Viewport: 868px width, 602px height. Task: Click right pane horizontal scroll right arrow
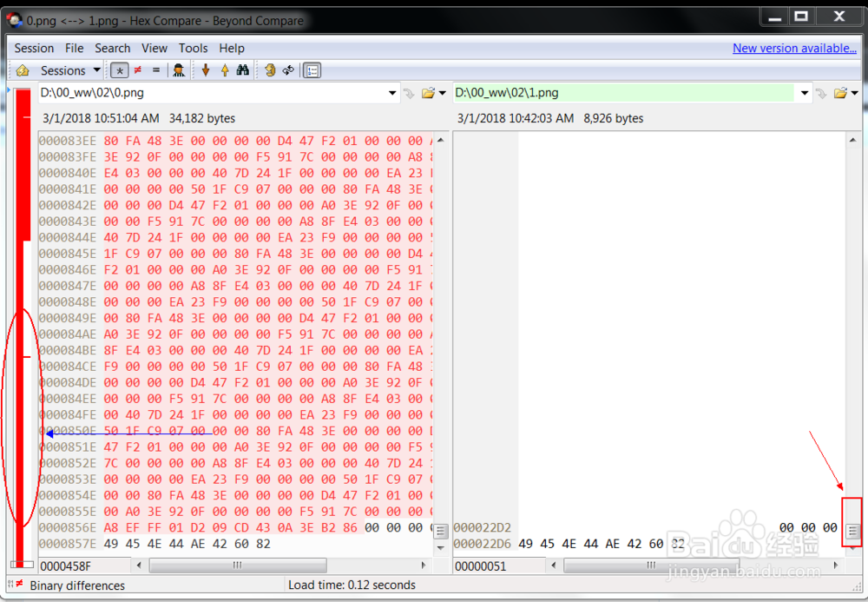point(837,565)
